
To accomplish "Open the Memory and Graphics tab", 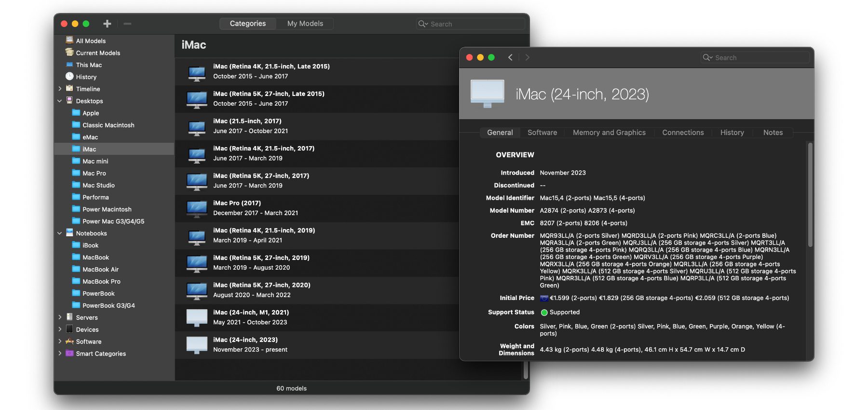I will tap(609, 133).
